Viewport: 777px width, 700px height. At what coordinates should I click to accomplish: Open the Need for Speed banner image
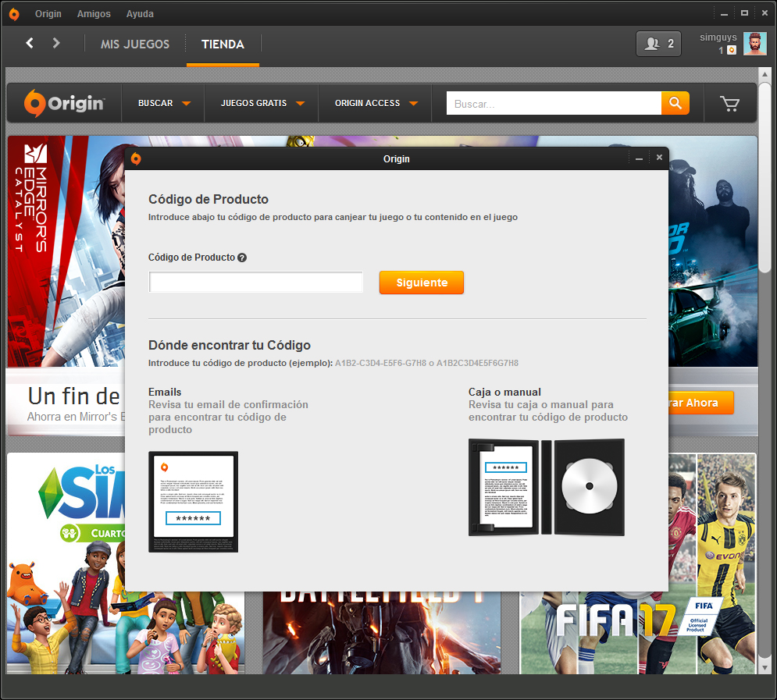click(713, 251)
